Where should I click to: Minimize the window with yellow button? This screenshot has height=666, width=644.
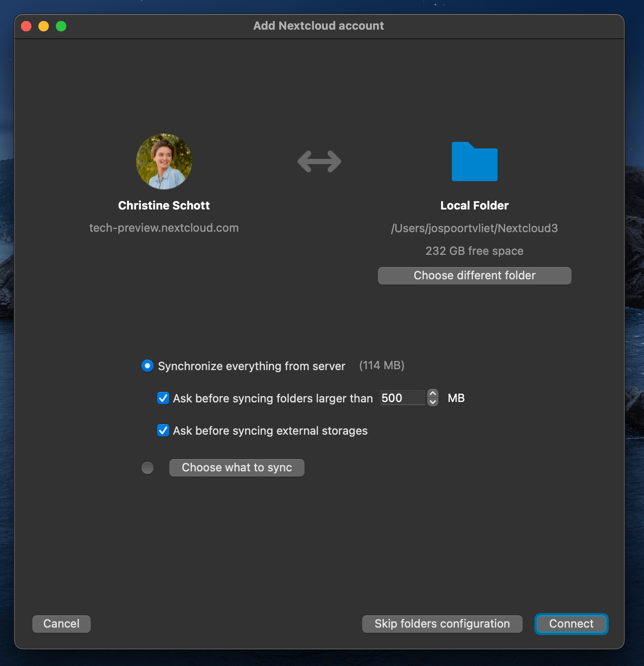[44, 26]
